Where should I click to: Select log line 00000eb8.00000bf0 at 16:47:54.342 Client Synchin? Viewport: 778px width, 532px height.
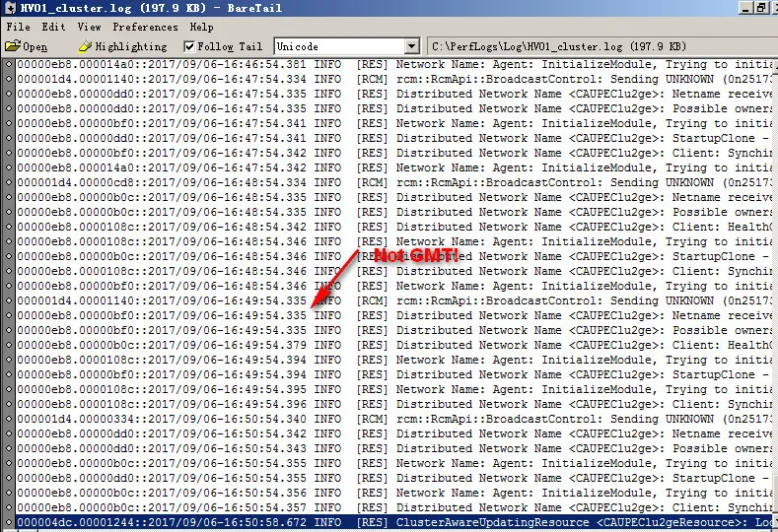pyautogui.click(x=394, y=154)
